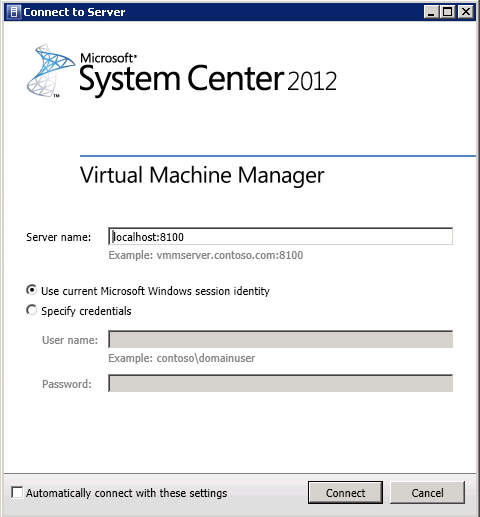The image size is (480, 517).
Task: Select Use current Microsoft Windows session identity
Action: tap(31, 290)
